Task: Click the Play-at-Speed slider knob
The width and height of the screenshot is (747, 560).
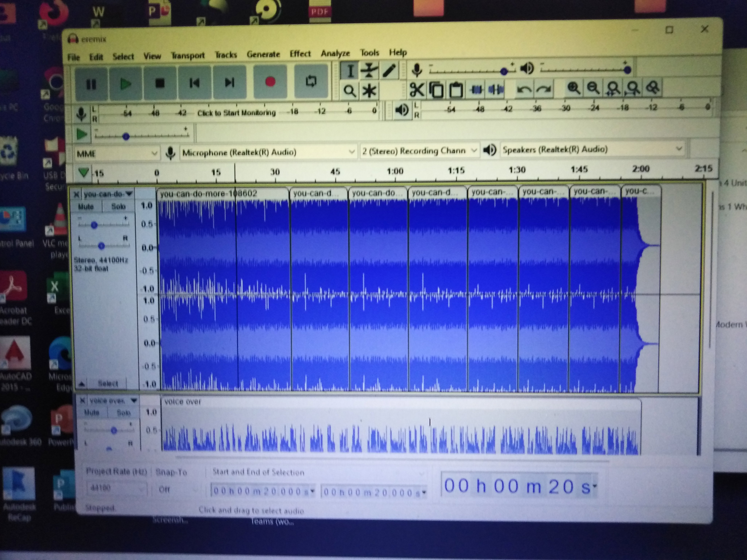Action: click(x=126, y=136)
